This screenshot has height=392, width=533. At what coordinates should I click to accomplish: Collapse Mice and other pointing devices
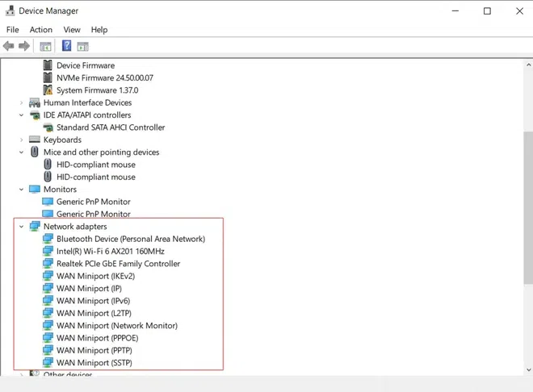22,152
